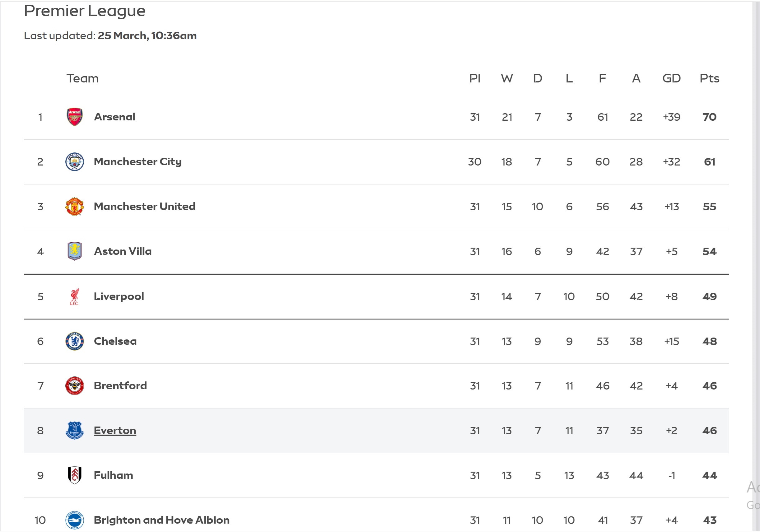Click the Manchester United club crest
760x532 pixels.
[x=74, y=206]
